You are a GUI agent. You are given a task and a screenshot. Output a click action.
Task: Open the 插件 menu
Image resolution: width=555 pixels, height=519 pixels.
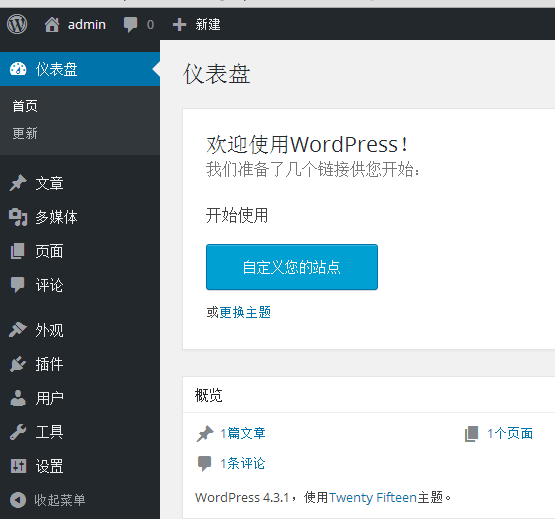[80, 364]
